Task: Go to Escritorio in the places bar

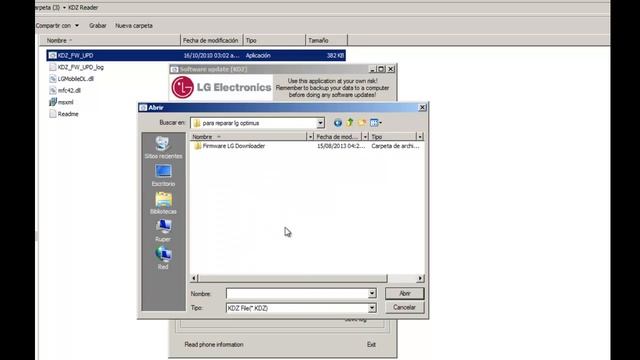Action: pos(163,176)
